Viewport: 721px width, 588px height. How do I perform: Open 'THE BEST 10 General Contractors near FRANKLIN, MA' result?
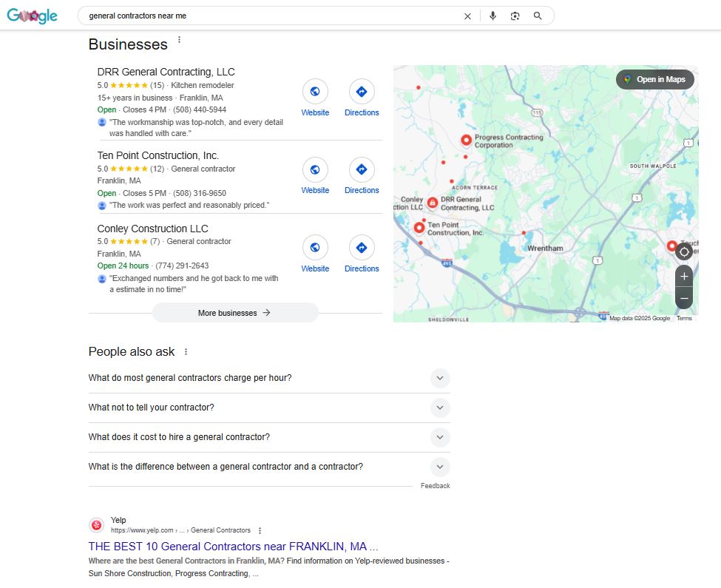click(233, 547)
